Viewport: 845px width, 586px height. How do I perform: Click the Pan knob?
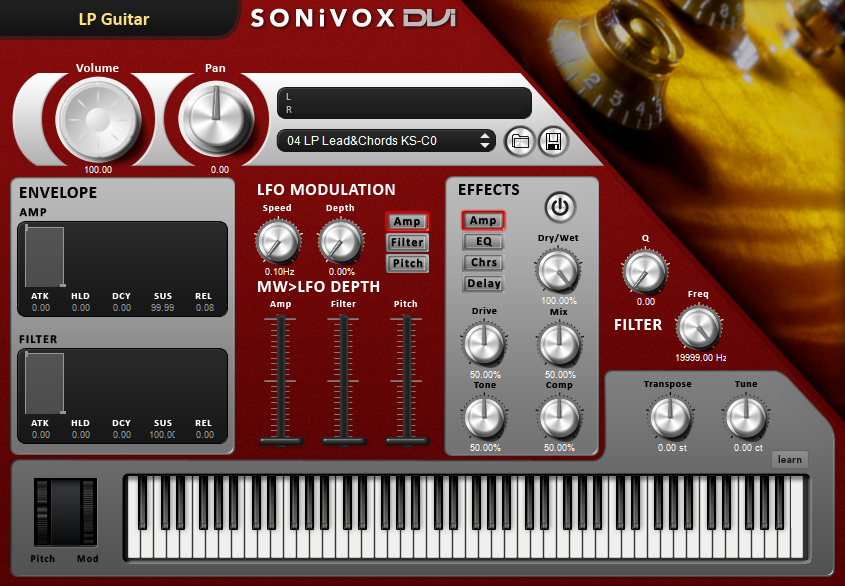point(217,119)
